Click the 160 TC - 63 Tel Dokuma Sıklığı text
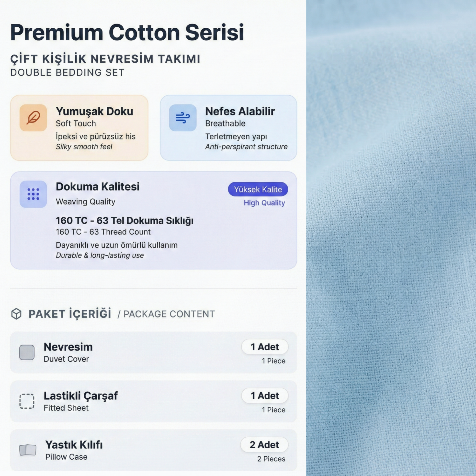The image size is (476, 476). tap(125, 220)
